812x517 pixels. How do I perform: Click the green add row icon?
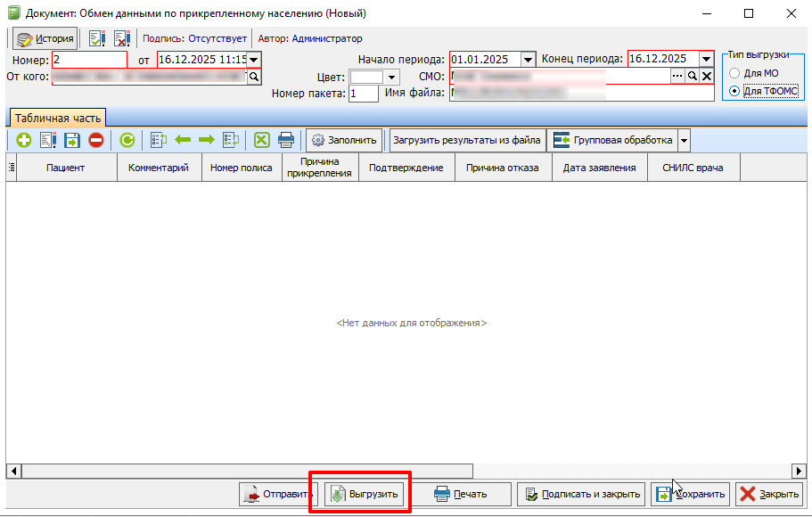click(23, 140)
